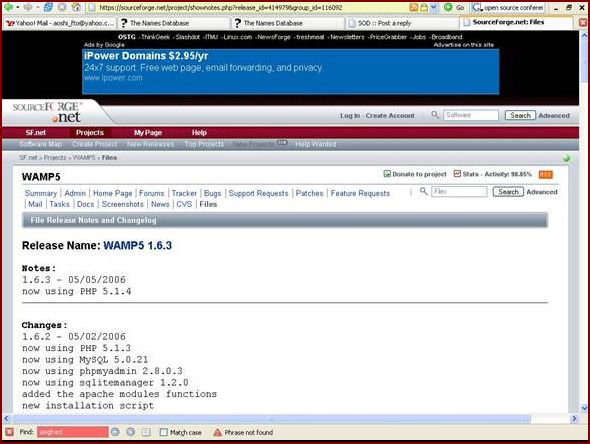Screen dimensions: 590x444
Task: Click the Stop loading icon
Action: (62, 7)
